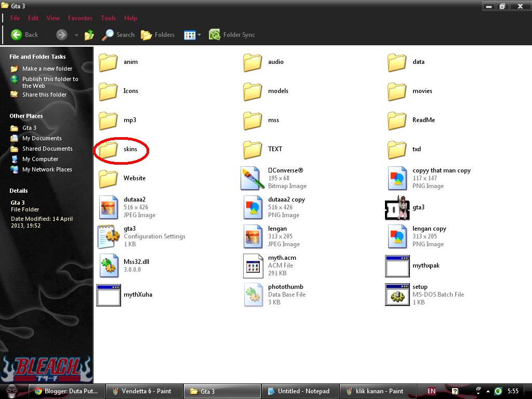Switch to klik kanan - Paint window
The width and height of the screenshot is (532, 399).
click(378, 391)
